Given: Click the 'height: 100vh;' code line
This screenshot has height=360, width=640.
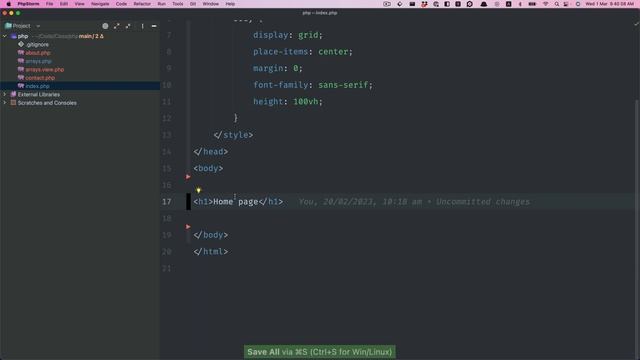Looking at the screenshot, I should [x=288, y=102].
